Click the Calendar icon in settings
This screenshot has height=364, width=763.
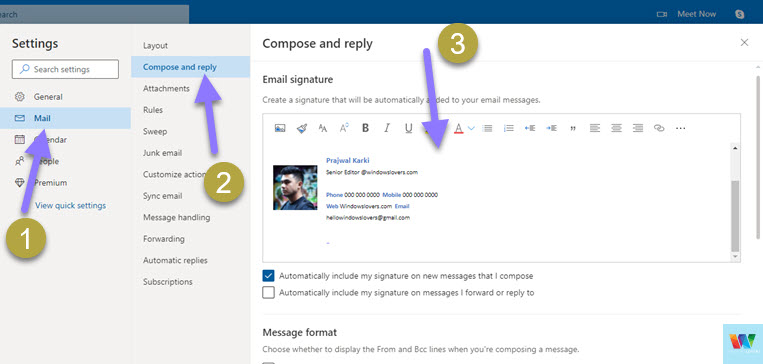coord(19,140)
